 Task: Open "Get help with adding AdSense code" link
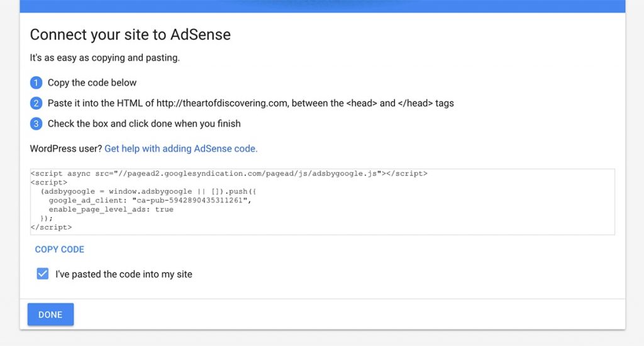(x=180, y=148)
